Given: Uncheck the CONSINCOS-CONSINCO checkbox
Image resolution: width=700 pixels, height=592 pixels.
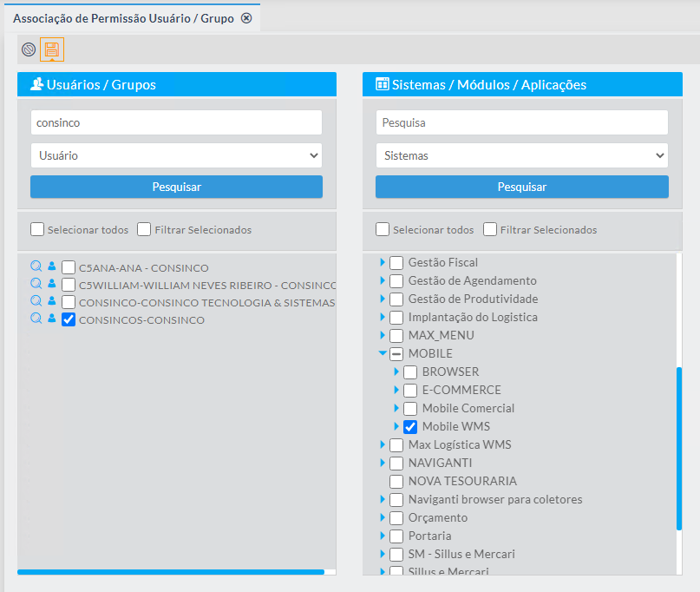Looking at the screenshot, I should coord(69,319).
